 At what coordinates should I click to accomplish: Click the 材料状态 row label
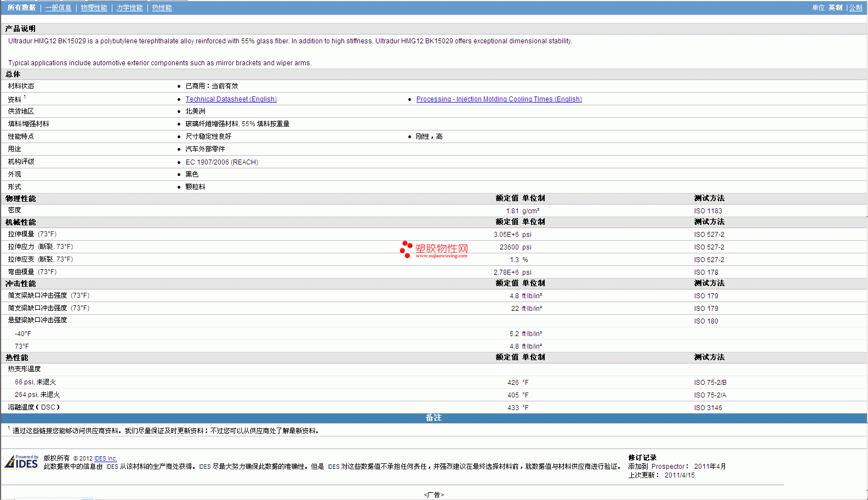coord(21,86)
